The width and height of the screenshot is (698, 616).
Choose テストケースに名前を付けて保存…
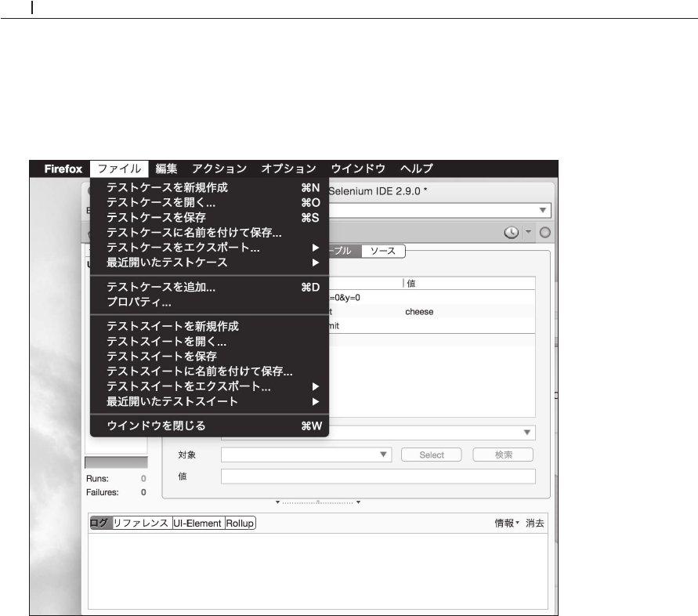coord(209,233)
